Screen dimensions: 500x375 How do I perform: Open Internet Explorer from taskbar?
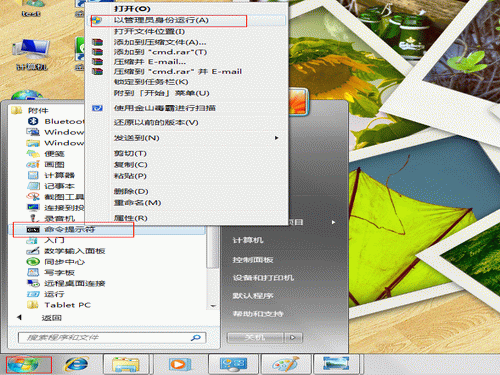[76, 364]
